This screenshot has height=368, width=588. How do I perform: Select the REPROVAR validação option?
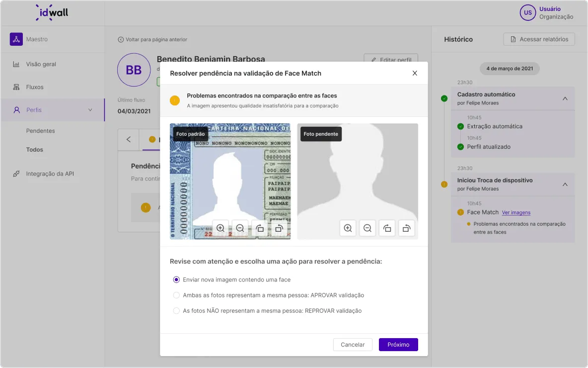(176, 310)
